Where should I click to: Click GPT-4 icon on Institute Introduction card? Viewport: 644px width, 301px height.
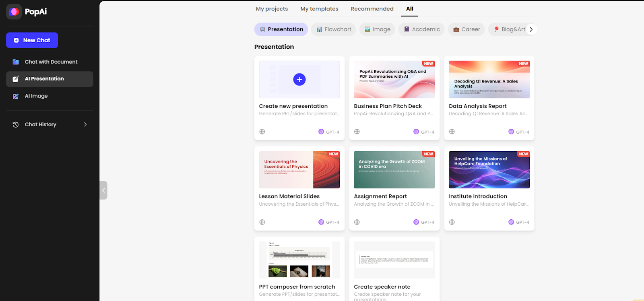(x=511, y=222)
